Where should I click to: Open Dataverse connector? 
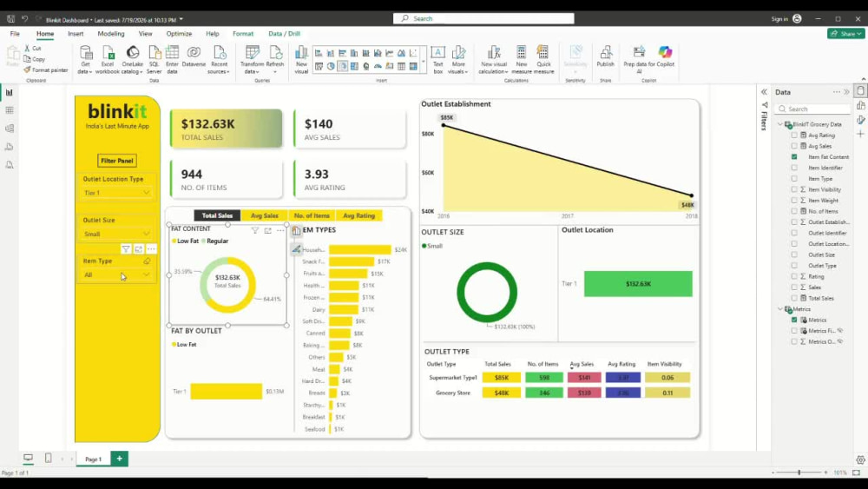(x=194, y=57)
